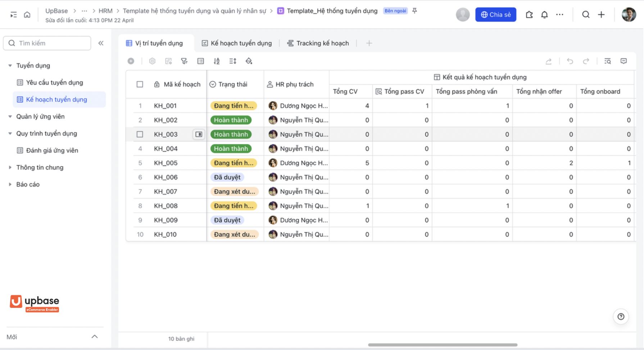The width and height of the screenshot is (644, 350).
Task: Open the fill color paint bucket tool
Action: tap(249, 61)
